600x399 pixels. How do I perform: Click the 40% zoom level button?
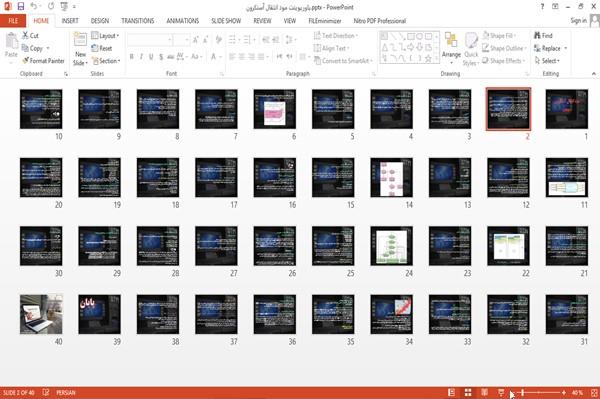[x=577, y=392]
